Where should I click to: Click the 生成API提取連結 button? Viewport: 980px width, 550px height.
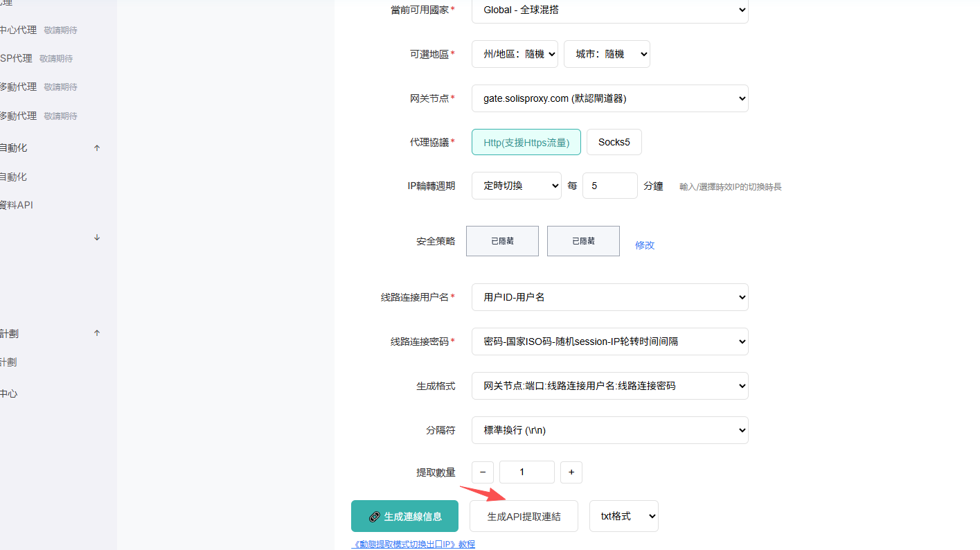click(524, 516)
